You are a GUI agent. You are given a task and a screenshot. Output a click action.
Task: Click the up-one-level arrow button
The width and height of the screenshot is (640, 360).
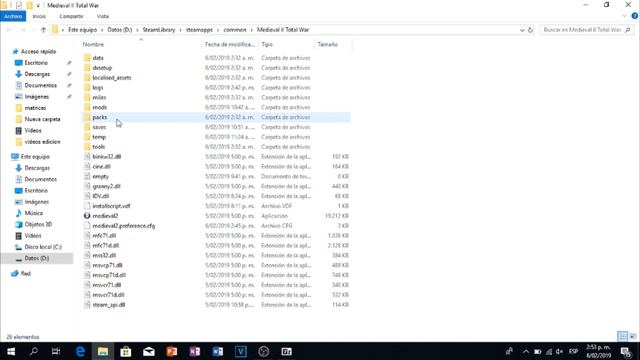43,30
